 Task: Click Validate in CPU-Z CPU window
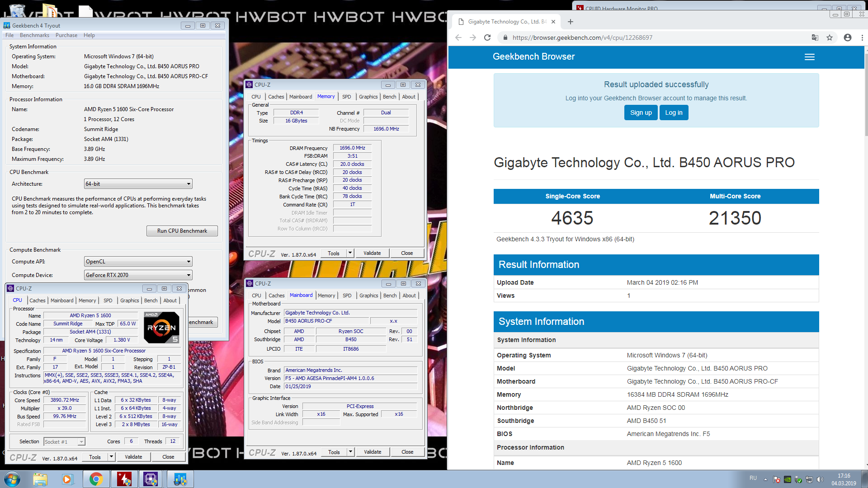(x=133, y=457)
